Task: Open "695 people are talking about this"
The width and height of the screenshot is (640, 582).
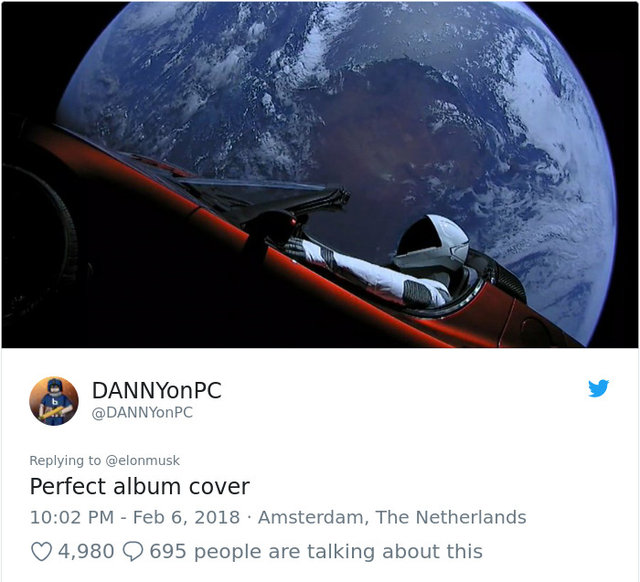Action: click(316, 551)
